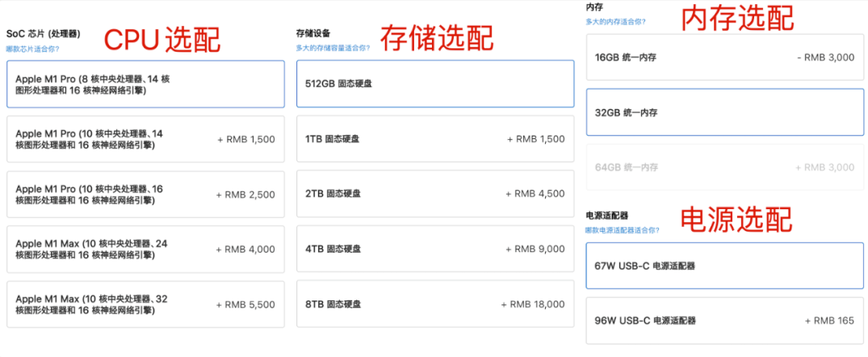Click the 电源适配器 section heading
The height and width of the screenshot is (357, 868).
point(606,216)
